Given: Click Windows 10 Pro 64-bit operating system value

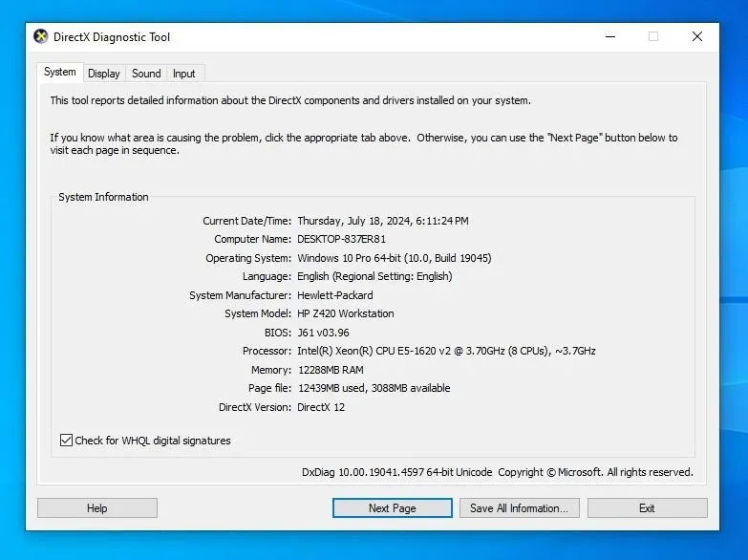Looking at the screenshot, I should pyautogui.click(x=394, y=258).
